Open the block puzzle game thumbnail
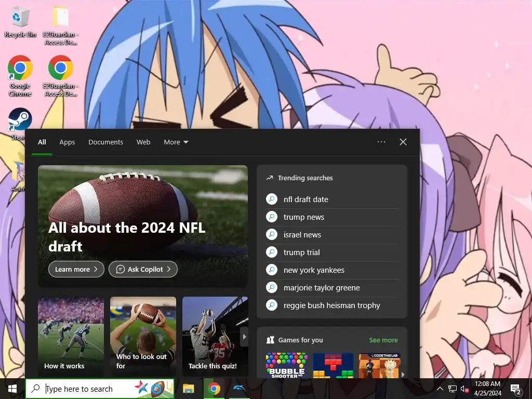The height and width of the screenshot is (399, 532). coord(333,365)
